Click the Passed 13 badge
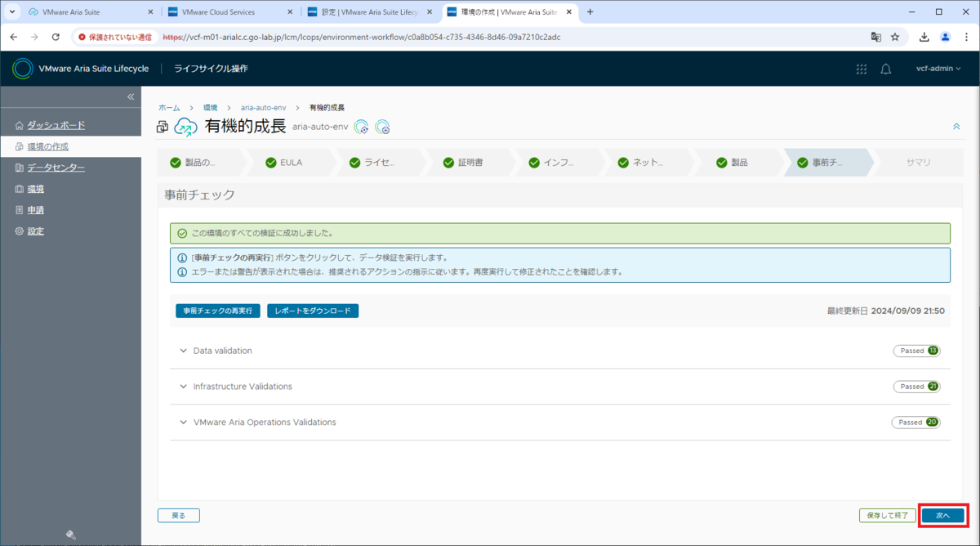The height and width of the screenshot is (546, 980). (x=917, y=351)
